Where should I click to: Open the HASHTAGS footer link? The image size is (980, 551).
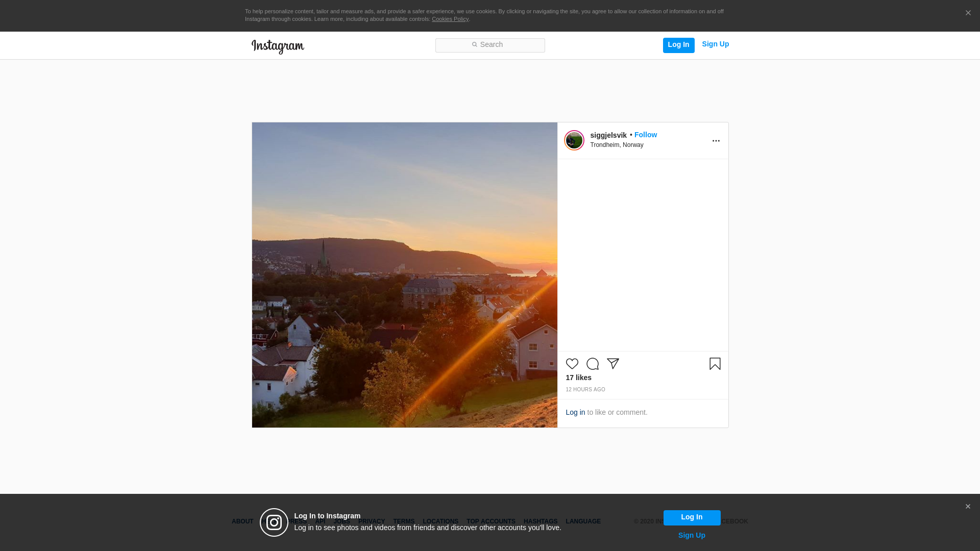click(x=540, y=521)
